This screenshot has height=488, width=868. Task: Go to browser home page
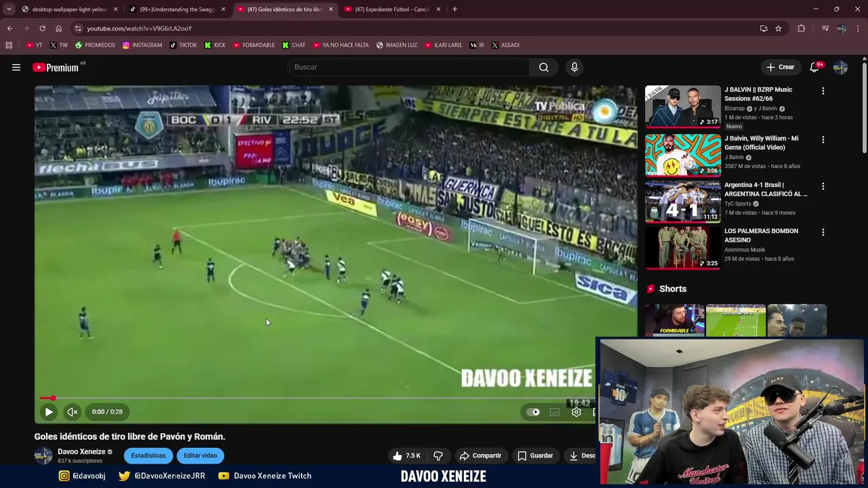pyautogui.click(x=58, y=28)
